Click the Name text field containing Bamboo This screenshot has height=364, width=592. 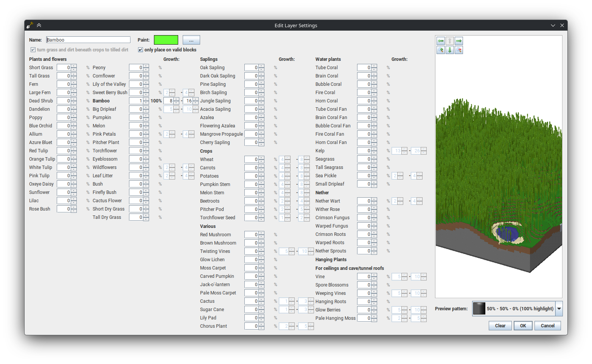[88, 40]
